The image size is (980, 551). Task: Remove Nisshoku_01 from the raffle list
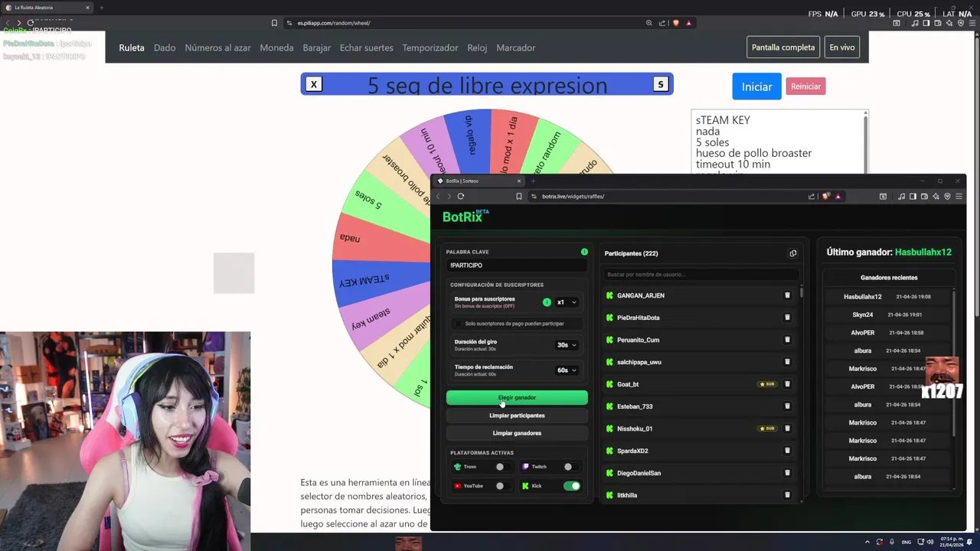(787, 429)
